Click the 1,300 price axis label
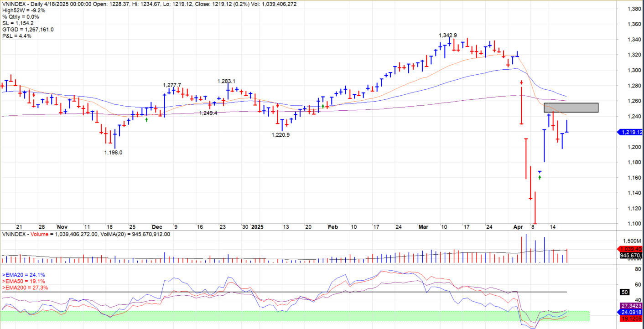 coord(634,70)
